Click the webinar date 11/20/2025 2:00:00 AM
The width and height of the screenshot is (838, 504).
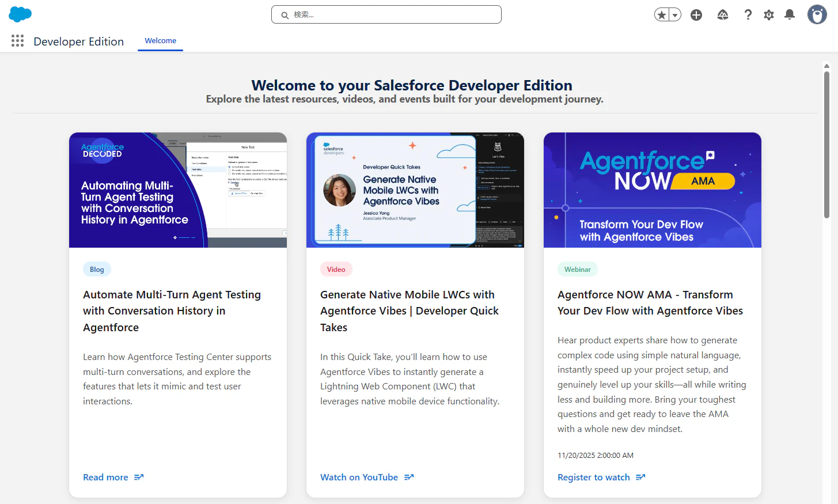point(596,456)
